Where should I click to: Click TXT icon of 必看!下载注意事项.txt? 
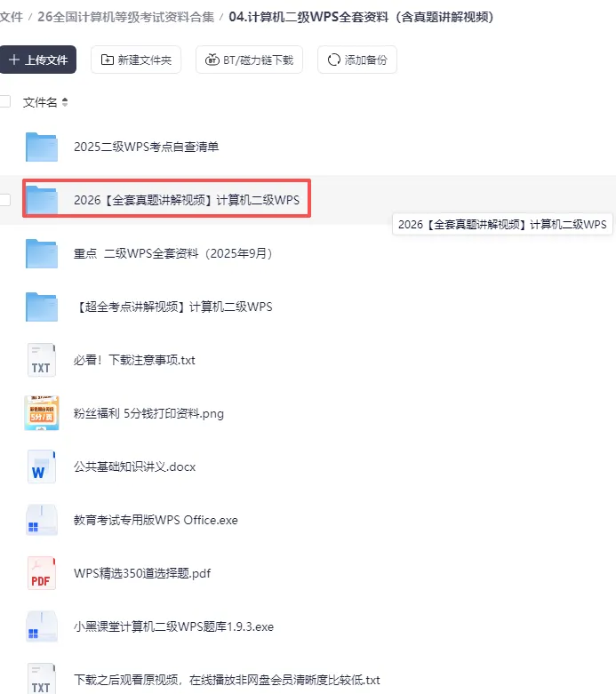42,360
